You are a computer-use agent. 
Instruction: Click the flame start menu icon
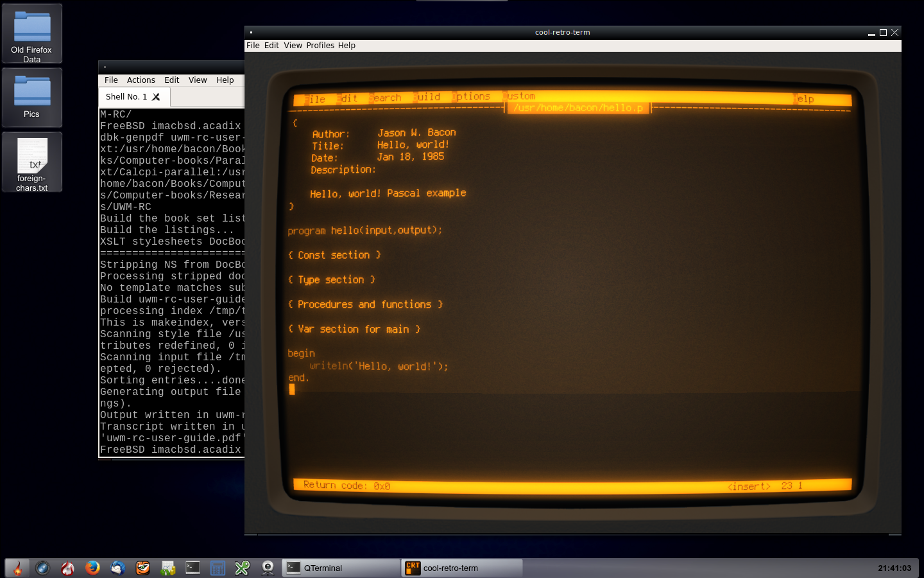tap(17, 568)
